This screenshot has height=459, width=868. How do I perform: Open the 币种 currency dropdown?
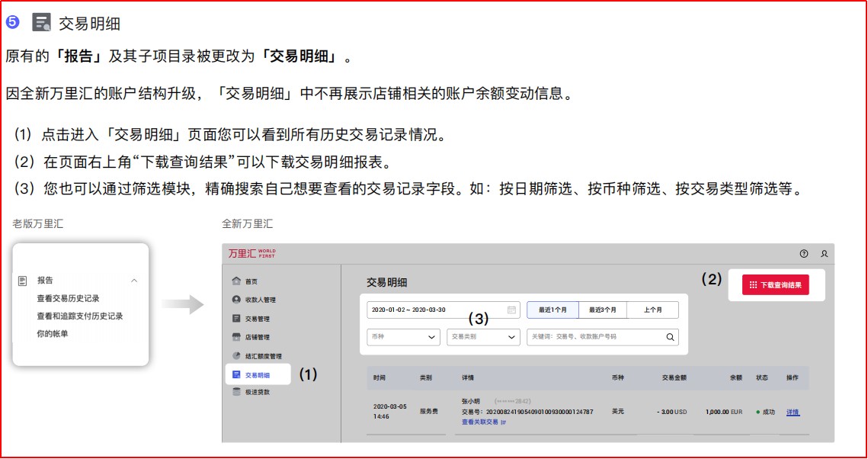404,338
